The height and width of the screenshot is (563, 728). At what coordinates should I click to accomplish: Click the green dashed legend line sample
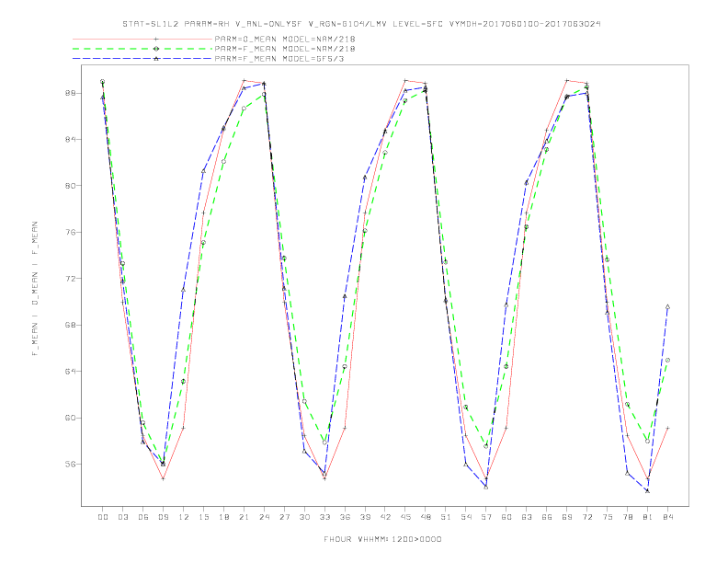click(x=142, y=49)
